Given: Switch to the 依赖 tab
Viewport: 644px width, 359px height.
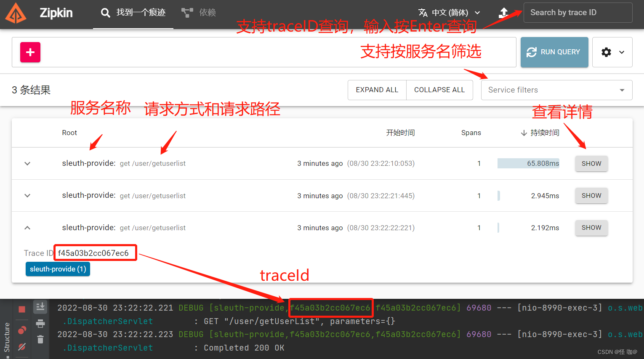Looking at the screenshot, I should click(x=199, y=13).
